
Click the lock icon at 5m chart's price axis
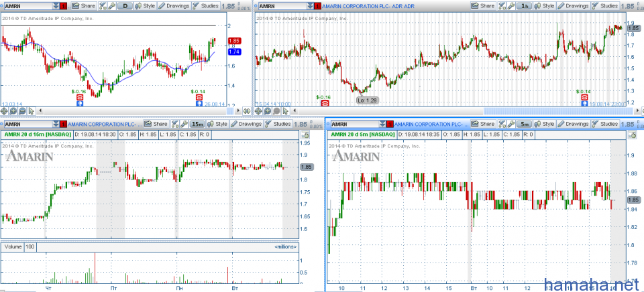633,135
